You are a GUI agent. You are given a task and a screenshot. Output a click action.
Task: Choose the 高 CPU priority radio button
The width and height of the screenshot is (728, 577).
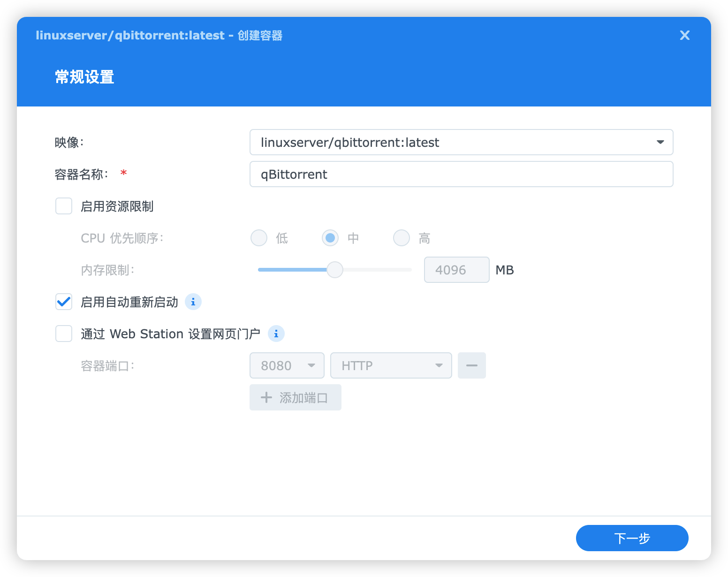(402, 238)
